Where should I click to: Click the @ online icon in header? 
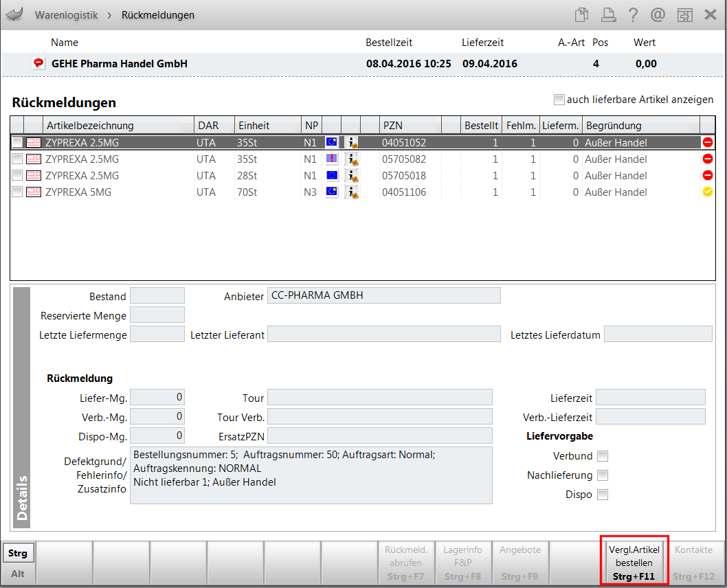point(658,14)
